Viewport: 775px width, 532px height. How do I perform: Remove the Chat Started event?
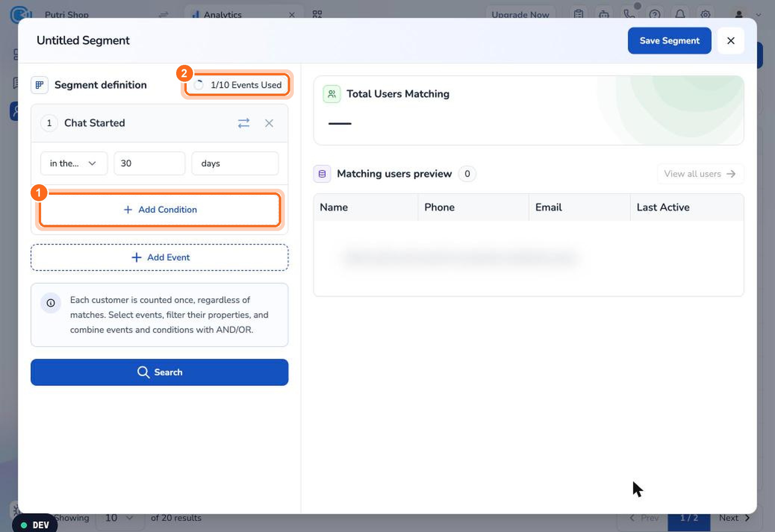(269, 123)
